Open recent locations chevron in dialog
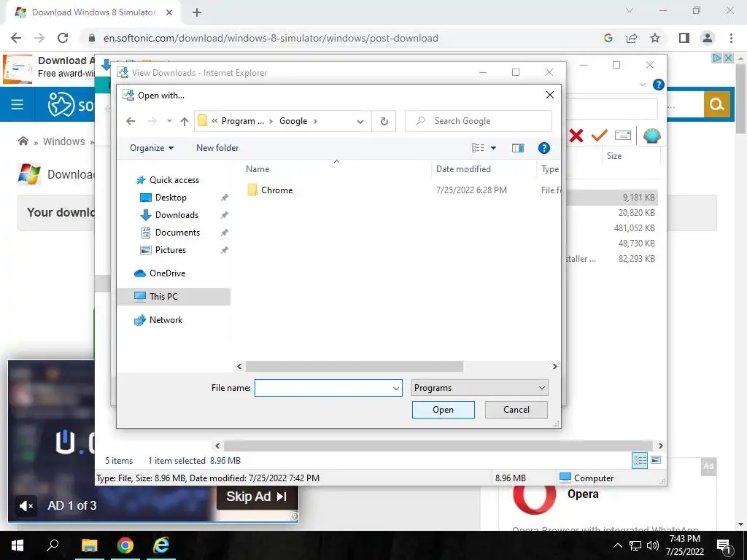Viewport: 747px width, 560px height. pyautogui.click(x=169, y=121)
